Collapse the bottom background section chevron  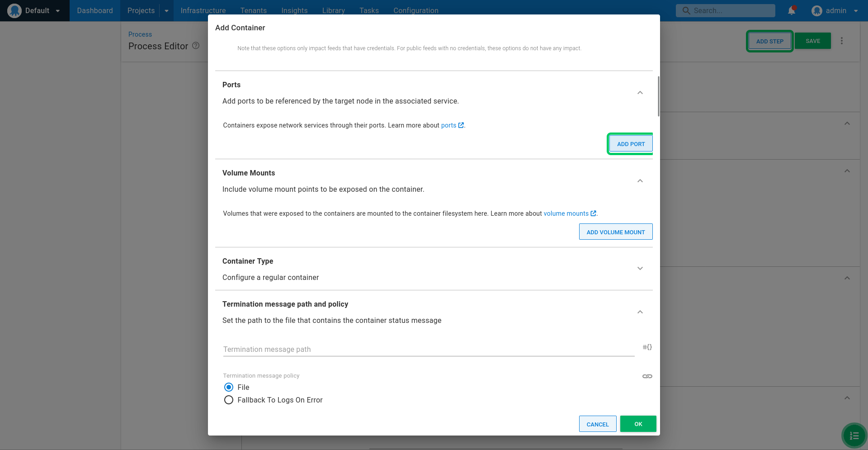point(847,398)
